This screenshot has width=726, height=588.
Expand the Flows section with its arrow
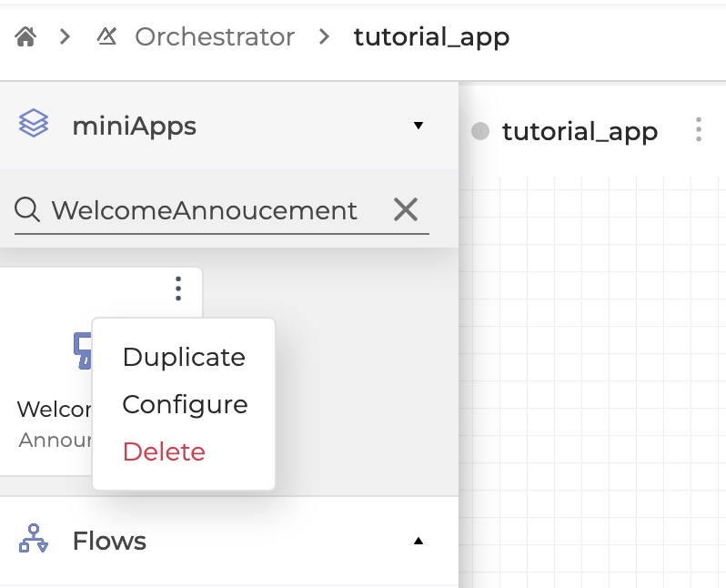(418, 541)
